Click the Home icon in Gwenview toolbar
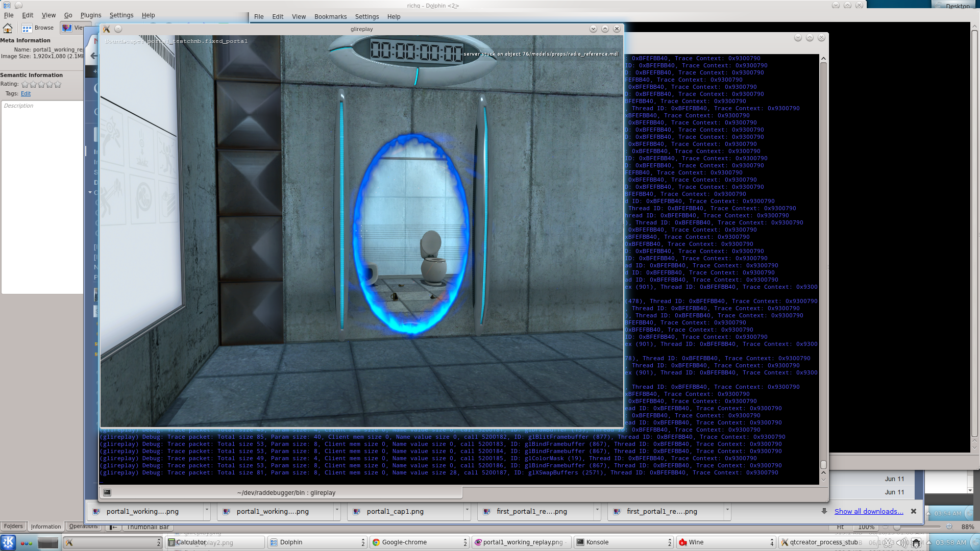980x551 pixels. [x=8, y=28]
